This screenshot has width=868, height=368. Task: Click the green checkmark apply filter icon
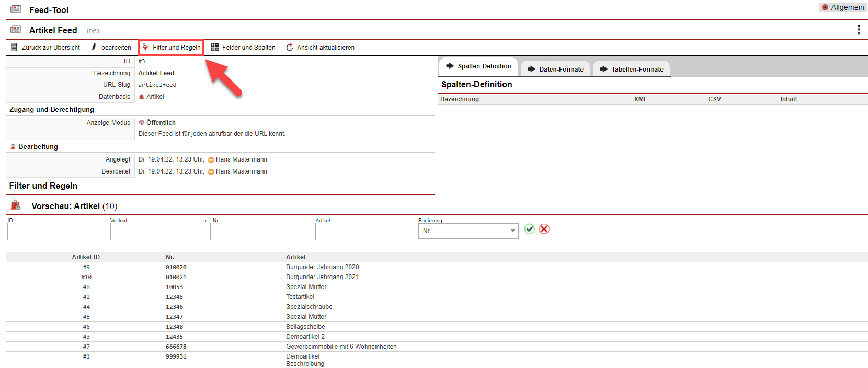[x=529, y=229]
